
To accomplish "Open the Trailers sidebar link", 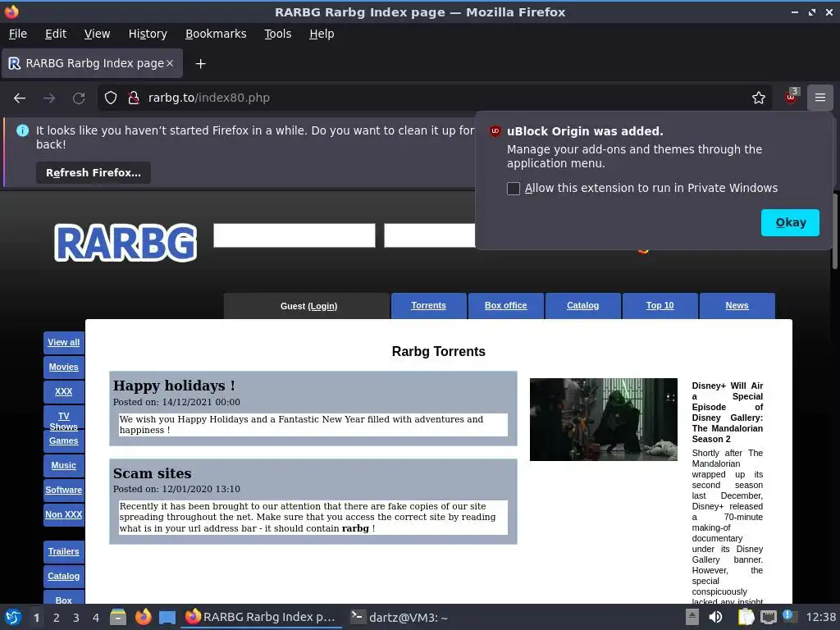I will tap(64, 552).
